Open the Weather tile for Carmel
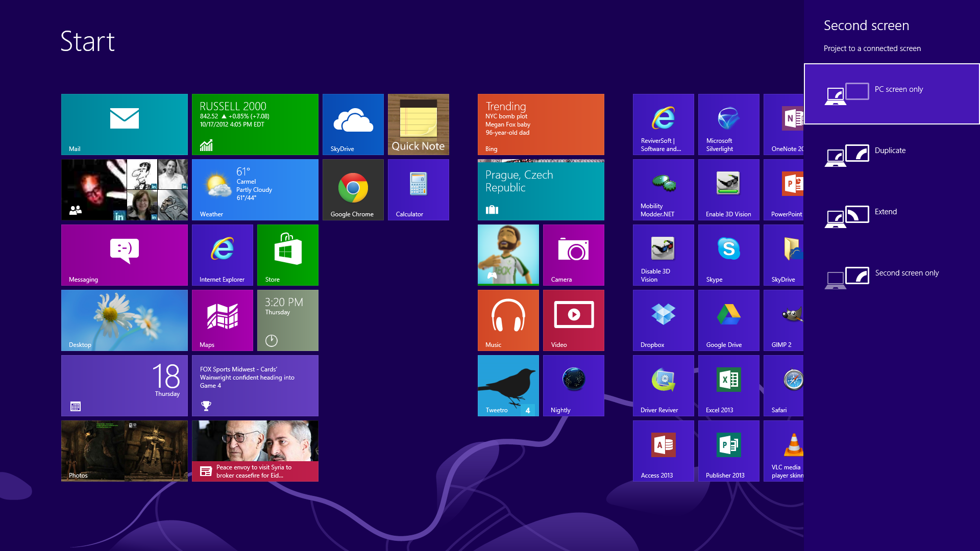This screenshot has height=551, width=980. coord(255,190)
